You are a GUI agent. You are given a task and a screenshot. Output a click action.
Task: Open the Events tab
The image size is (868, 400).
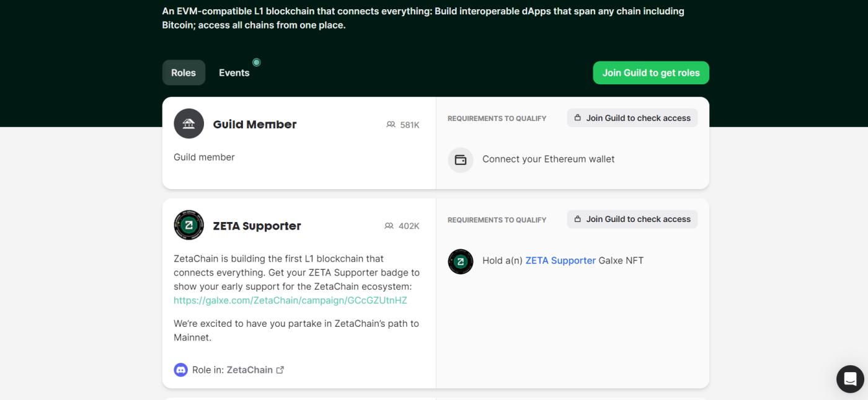click(x=234, y=73)
